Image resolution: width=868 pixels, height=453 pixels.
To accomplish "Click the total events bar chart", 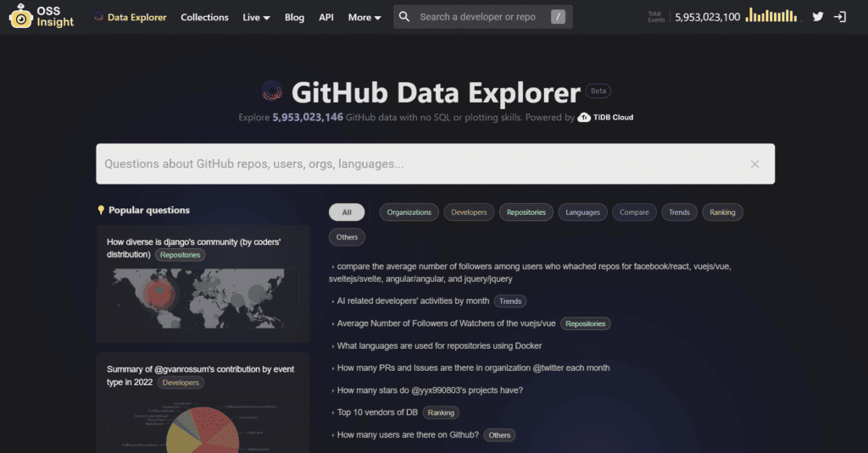I will pyautogui.click(x=771, y=15).
